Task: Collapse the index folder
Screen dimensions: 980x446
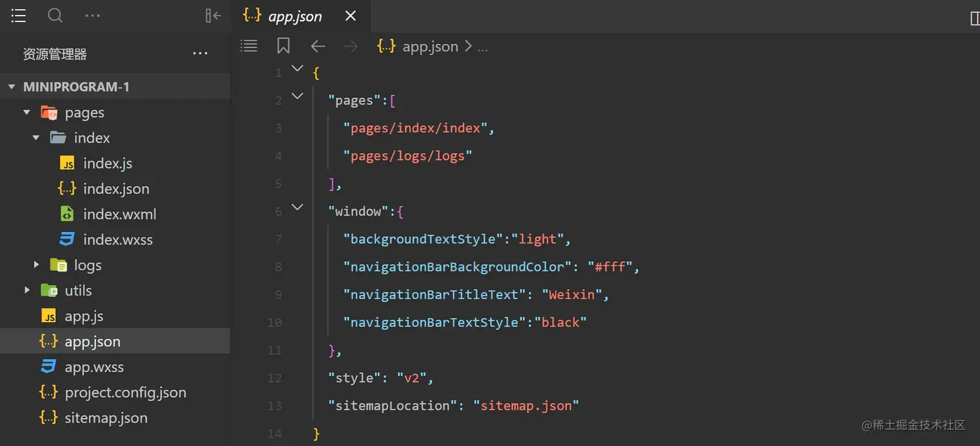Action: pyautogui.click(x=36, y=138)
